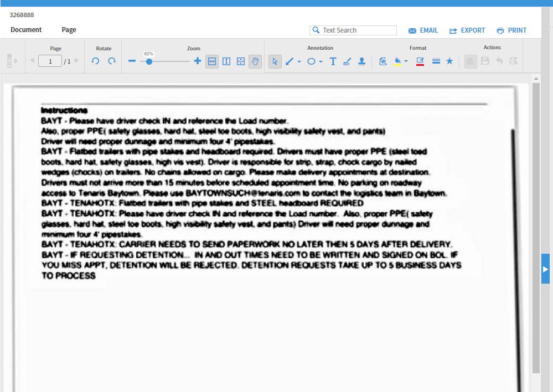Click the fill color bucket icon
The image size is (553, 392).
point(397,61)
